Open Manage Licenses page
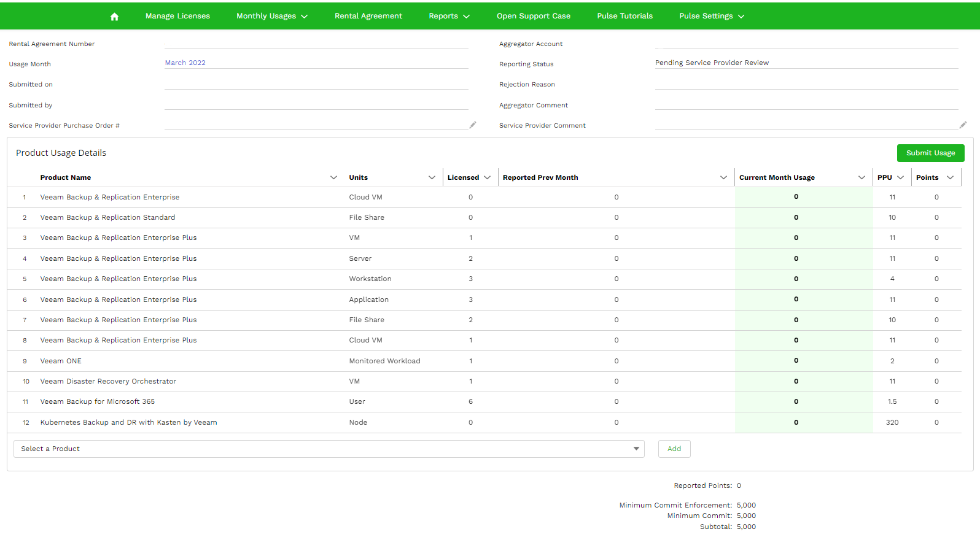The image size is (980, 537). tap(177, 16)
